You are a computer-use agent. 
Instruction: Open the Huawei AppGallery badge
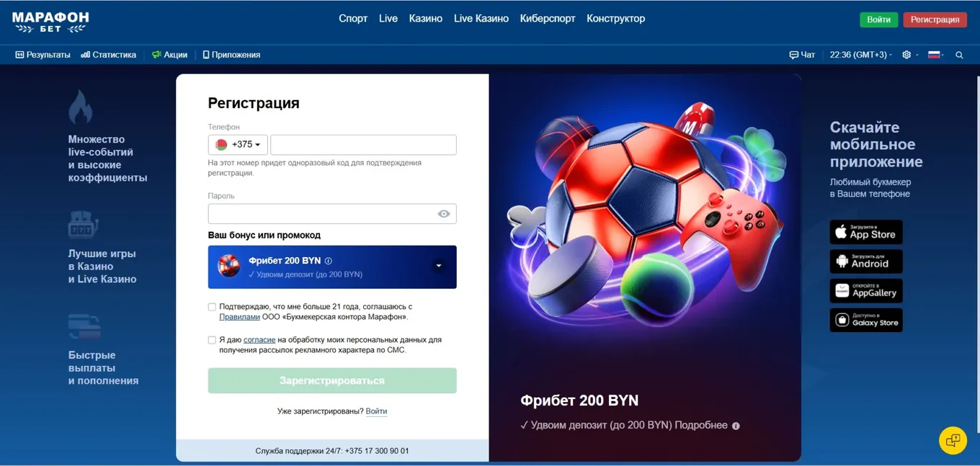tap(866, 291)
